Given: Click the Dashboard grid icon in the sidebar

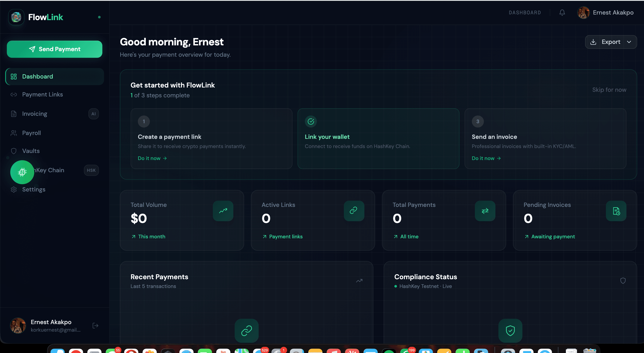Looking at the screenshot, I should pos(13,76).
